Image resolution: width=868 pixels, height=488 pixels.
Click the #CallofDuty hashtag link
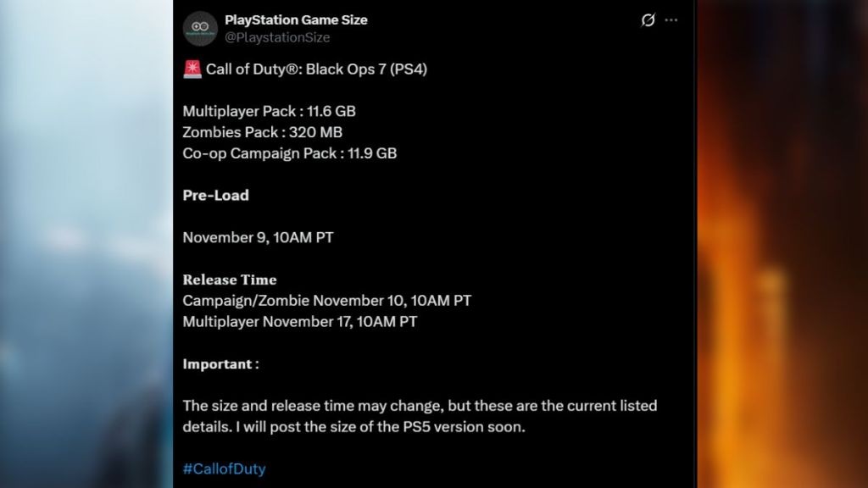[x=224, y=469]
